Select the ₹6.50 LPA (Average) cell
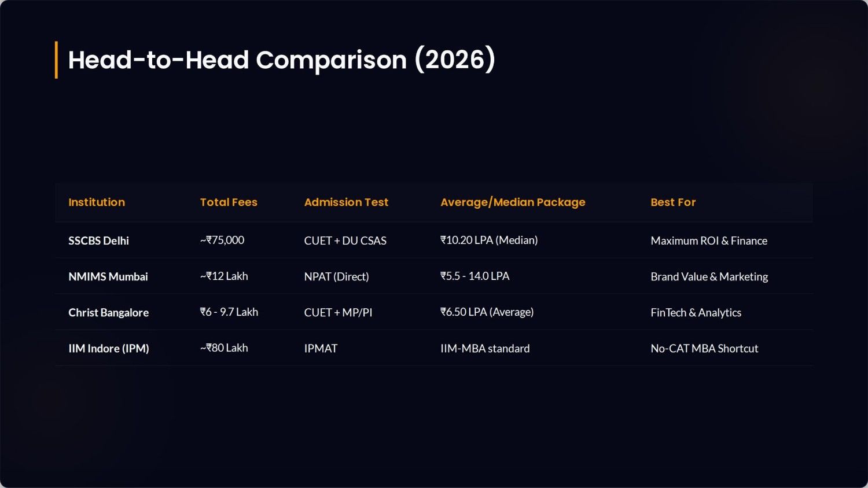Screen dimensions: 868x488 (487, 312)
